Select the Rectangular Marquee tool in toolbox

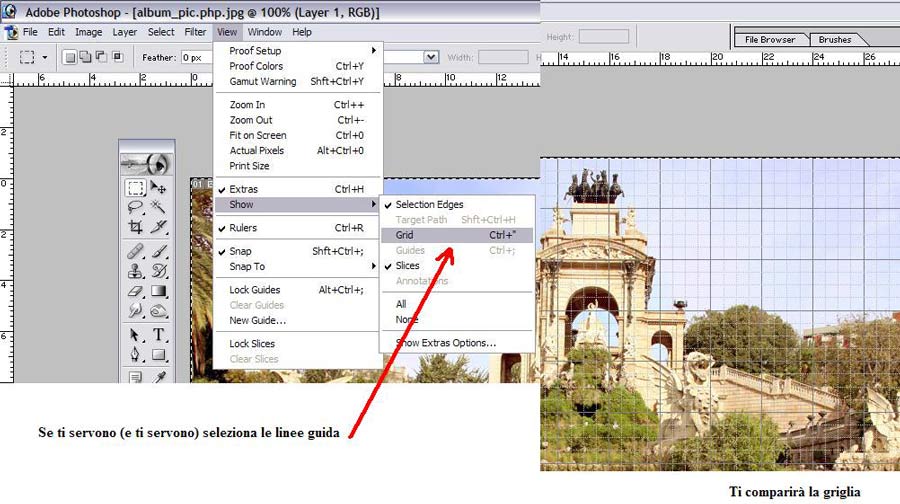(x=135, y=188)
